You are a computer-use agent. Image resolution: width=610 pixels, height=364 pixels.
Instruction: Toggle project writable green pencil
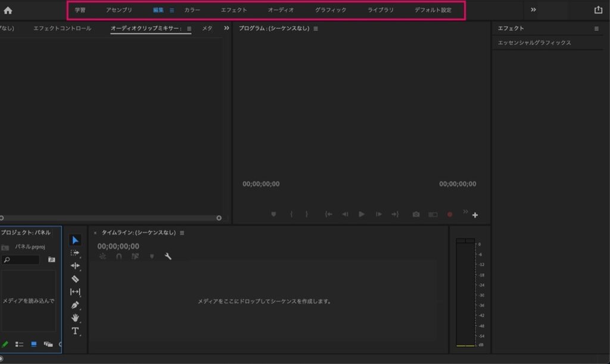click(x=5, y=344)
